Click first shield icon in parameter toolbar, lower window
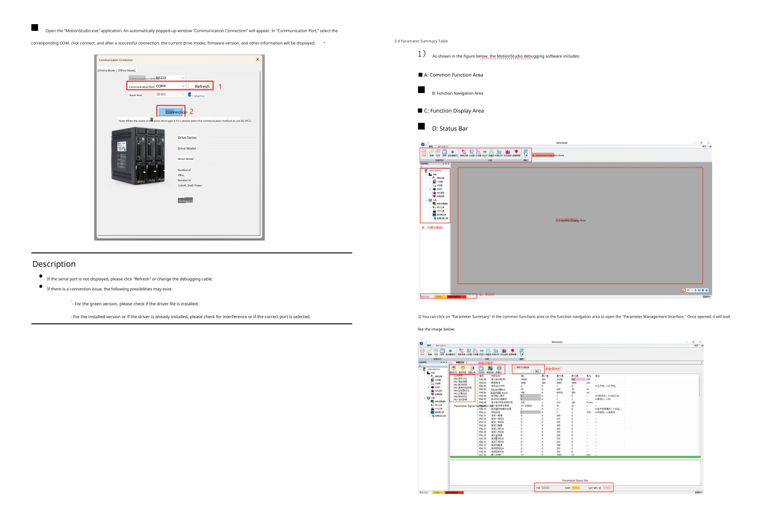 (454, 368)
